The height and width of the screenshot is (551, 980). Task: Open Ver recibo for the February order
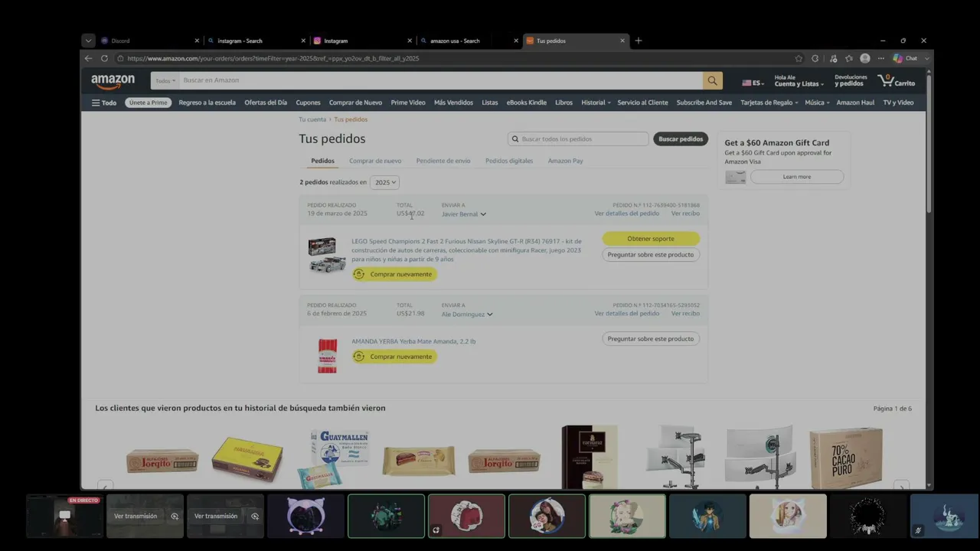(x=685, y=314)
